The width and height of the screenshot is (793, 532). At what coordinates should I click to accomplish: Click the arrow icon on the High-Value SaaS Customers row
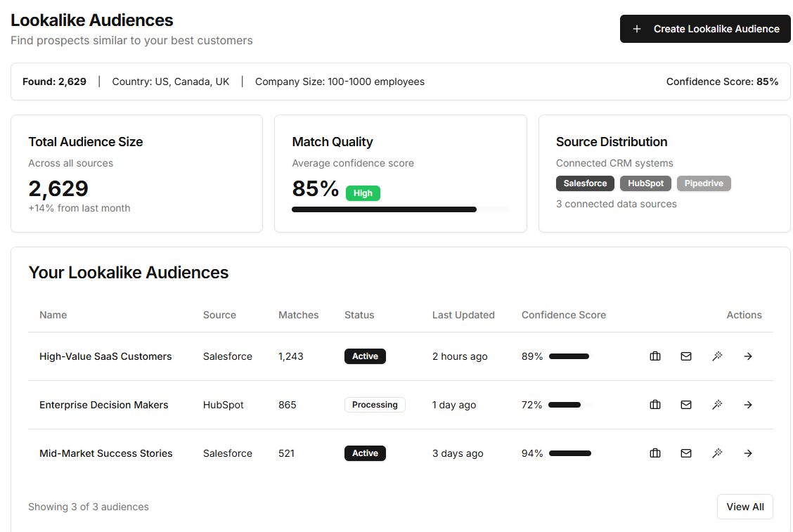747,356
